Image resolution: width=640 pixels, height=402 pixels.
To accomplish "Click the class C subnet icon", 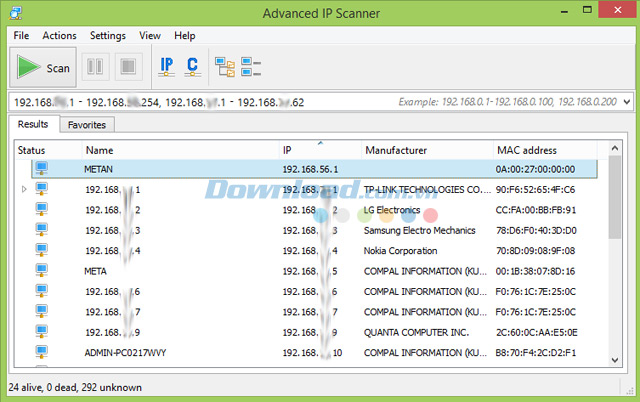I will click(192, 67).
